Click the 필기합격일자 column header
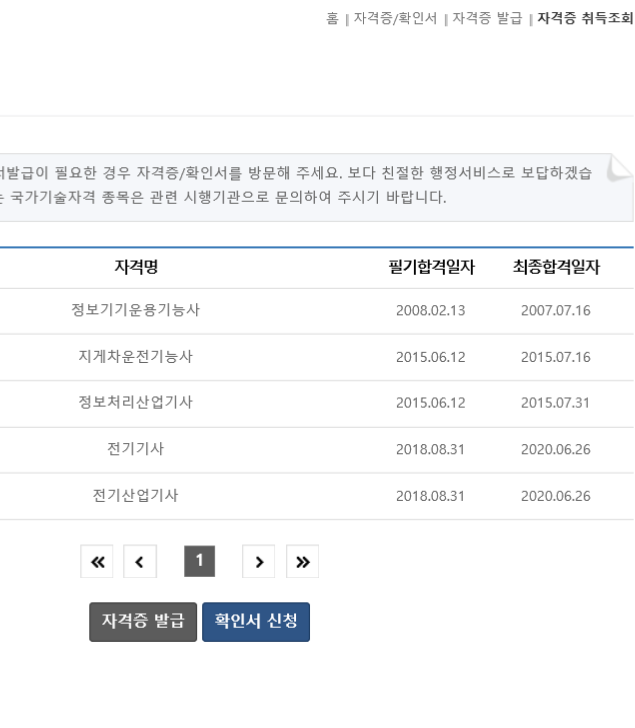Image resolution: width=635 pixels, height=728 pixels. tap(431, 267)
